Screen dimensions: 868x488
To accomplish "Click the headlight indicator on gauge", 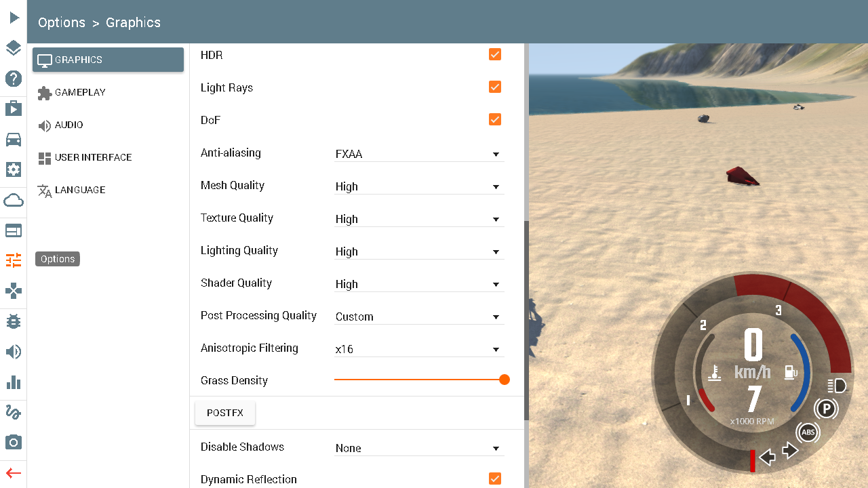I will click(837, 386).
